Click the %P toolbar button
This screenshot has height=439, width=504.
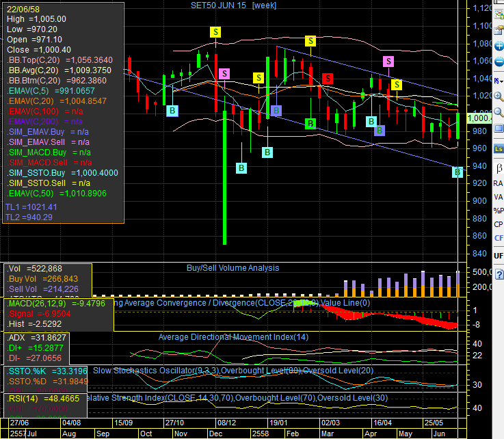[x=499, y=211]
